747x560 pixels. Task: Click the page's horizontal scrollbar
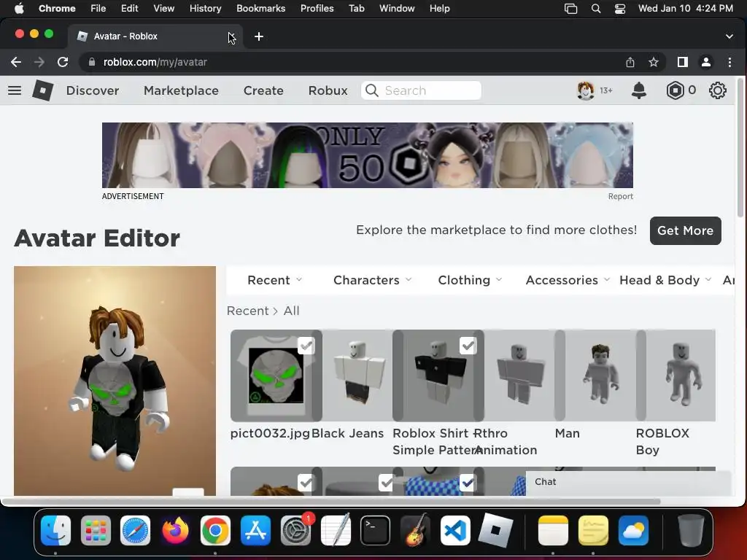click(x=331, y=502)
